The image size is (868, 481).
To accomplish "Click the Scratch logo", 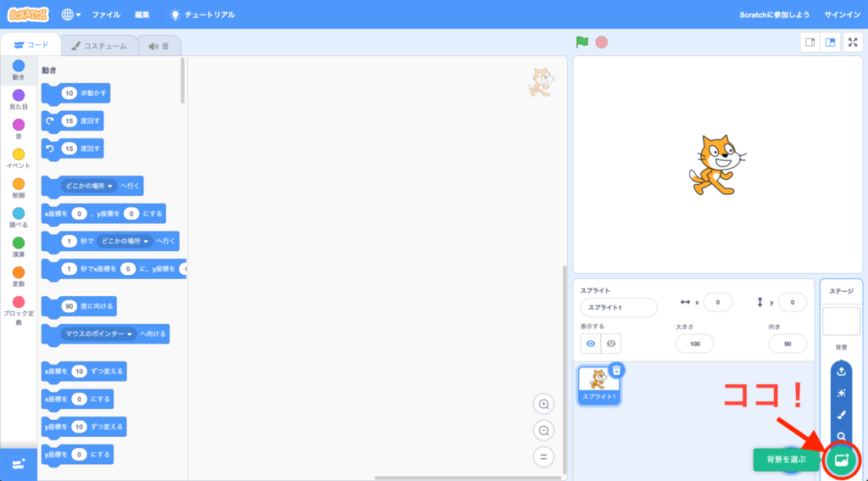I will tap(28, 14).
